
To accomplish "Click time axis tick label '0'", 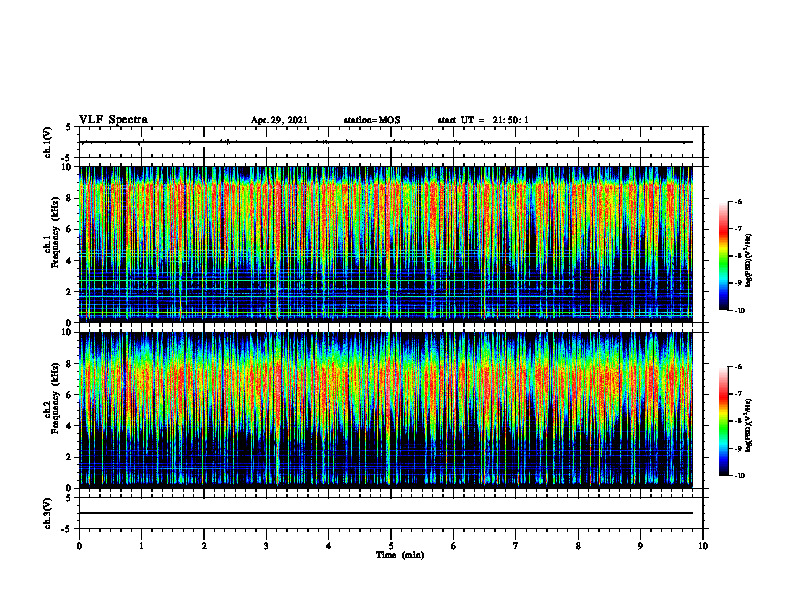I will (79, 546).
